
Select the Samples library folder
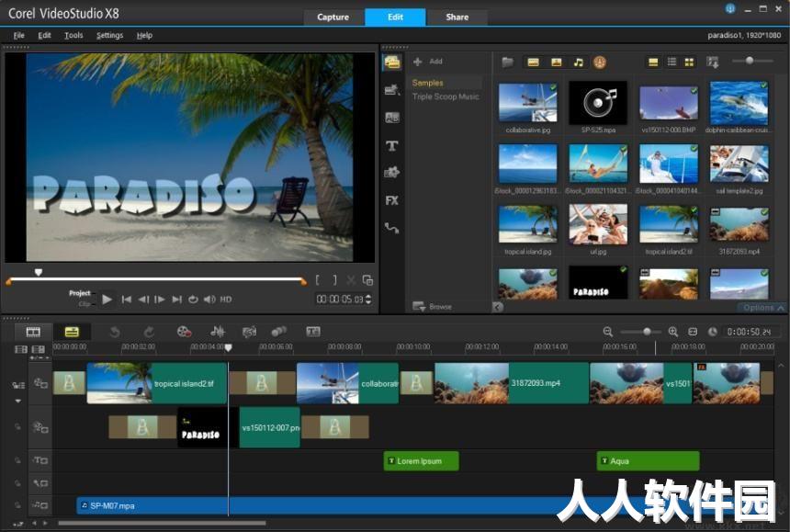[x=427, y=83]
